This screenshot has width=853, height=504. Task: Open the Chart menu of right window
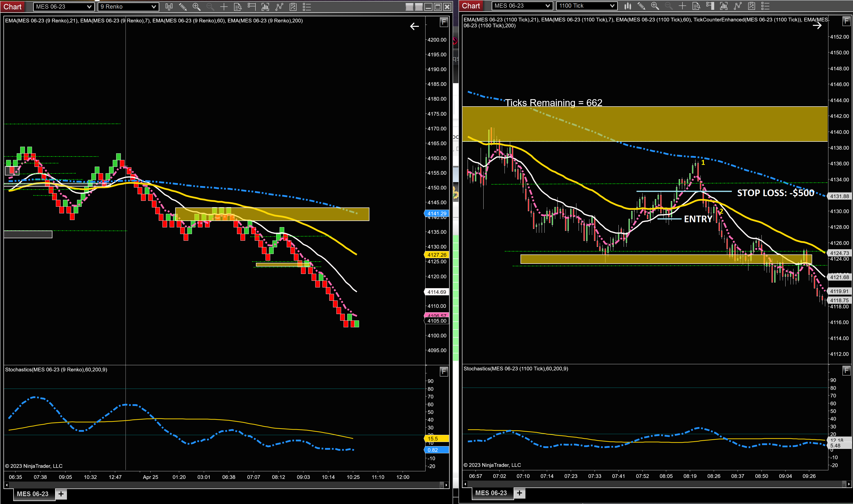(471, 6)
